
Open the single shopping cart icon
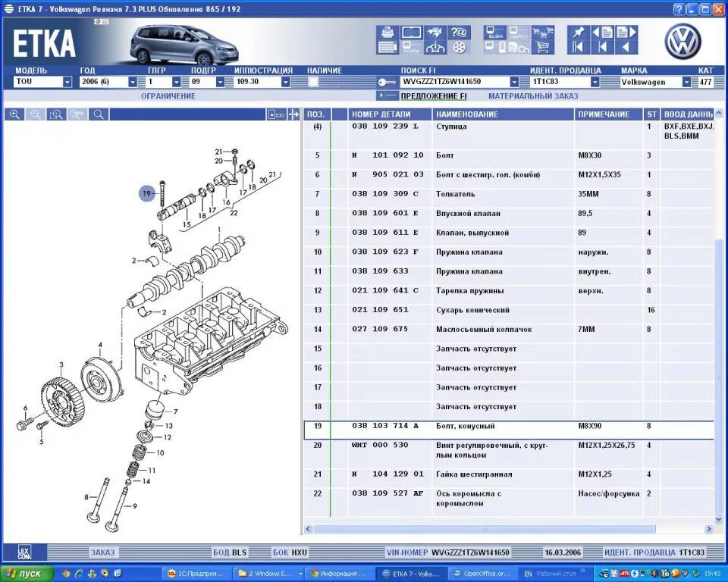(x=543, y=47)
